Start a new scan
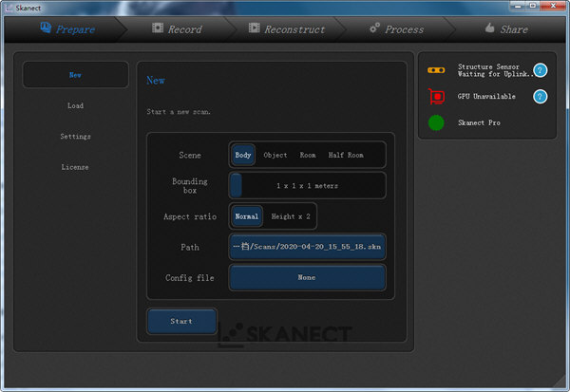 pos(181,321)
